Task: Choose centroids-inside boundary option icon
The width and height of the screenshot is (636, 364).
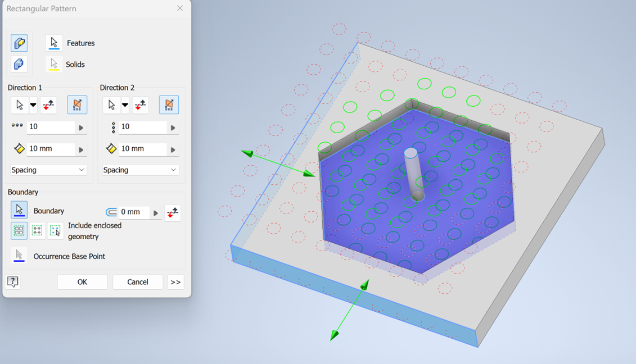Action: 37,231
